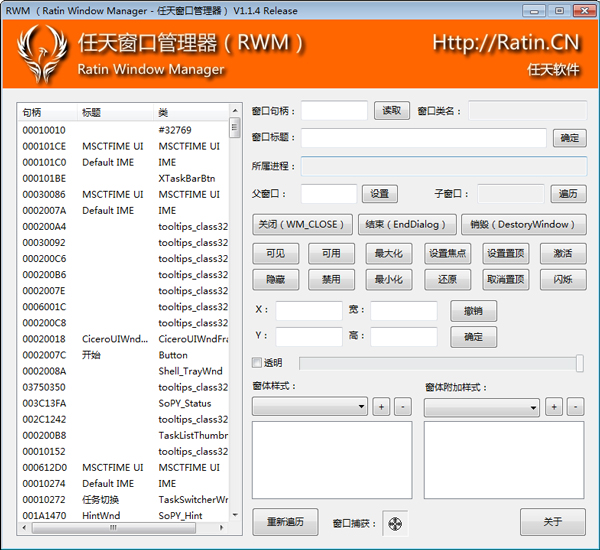This screenshot has height=550, width=600.
Task: Select row 000101BE XTaskBarBtn
Action: pos(123,178)
